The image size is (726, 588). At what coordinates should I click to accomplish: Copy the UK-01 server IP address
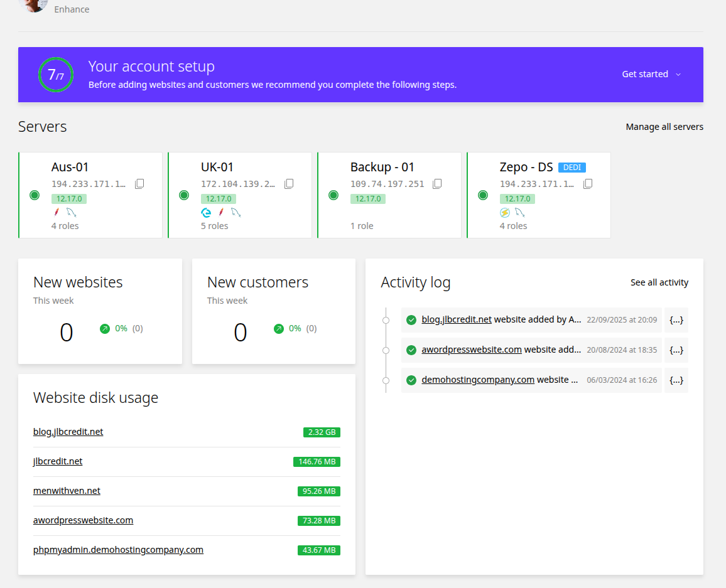tap(289, 184)
